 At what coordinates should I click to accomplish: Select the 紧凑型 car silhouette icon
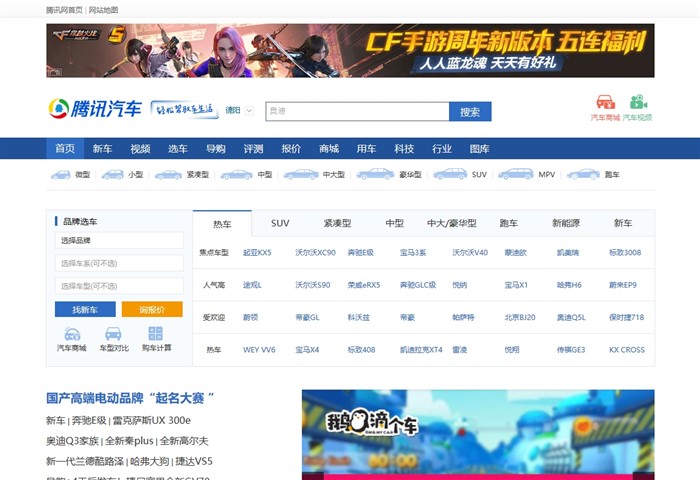(168, 175)
